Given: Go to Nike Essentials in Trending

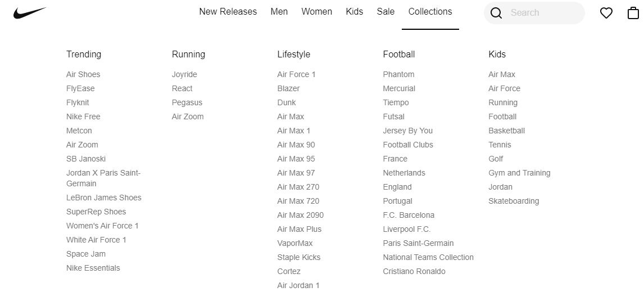Looking at the screenshot, I should (x=93, y=268).
